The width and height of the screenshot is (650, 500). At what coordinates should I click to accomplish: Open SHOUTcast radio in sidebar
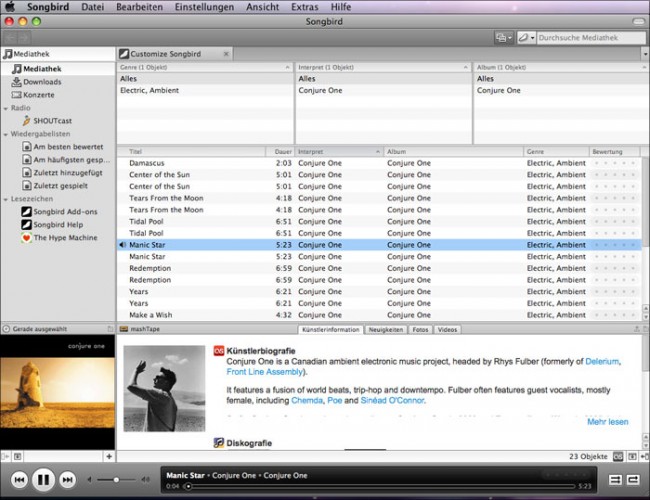click(54, 120)
